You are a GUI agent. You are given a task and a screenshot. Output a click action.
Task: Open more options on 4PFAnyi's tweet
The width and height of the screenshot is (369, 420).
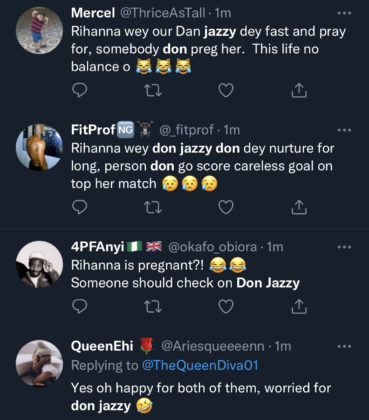pyautogui.click(x=344, y=247)
